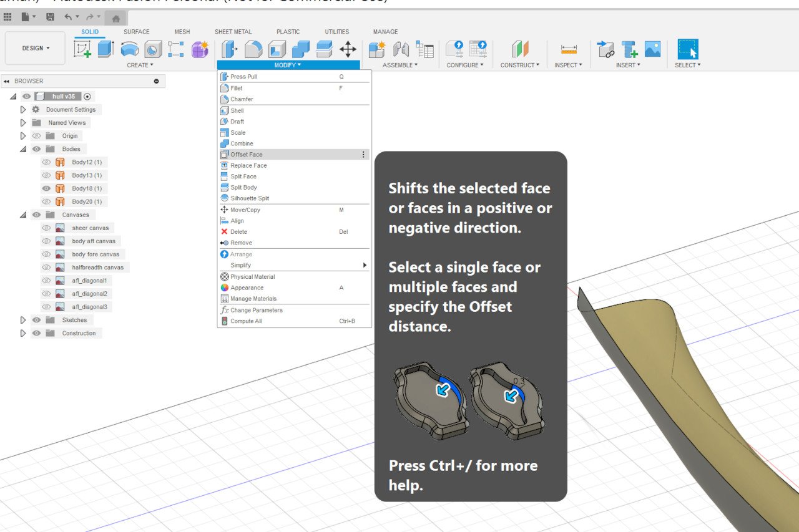799x532 pixels.
Task: Expand the Named Views node
Action: (23, 123)
